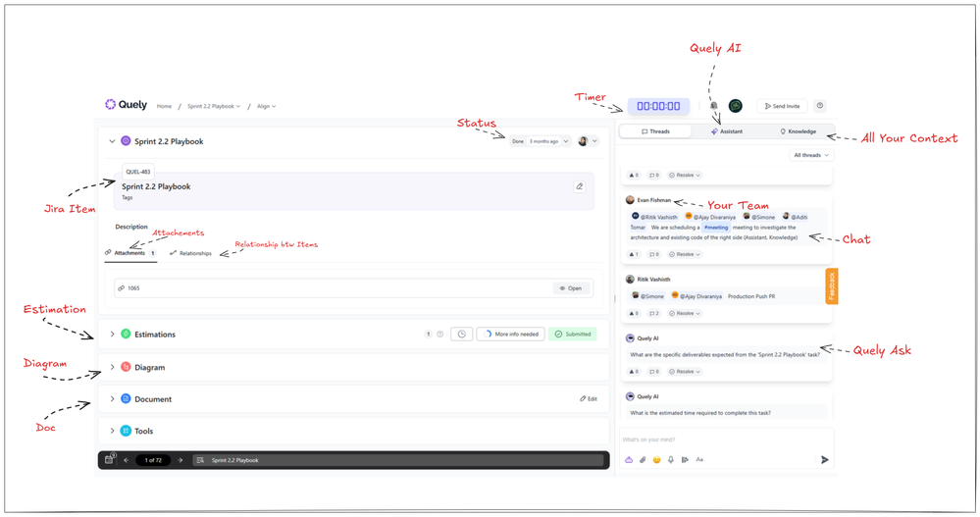Click the Aa text formatting icon
Image resolution: width=980 pixels, height=517 pixels.
pyautogui.click(x=699, y=459)
